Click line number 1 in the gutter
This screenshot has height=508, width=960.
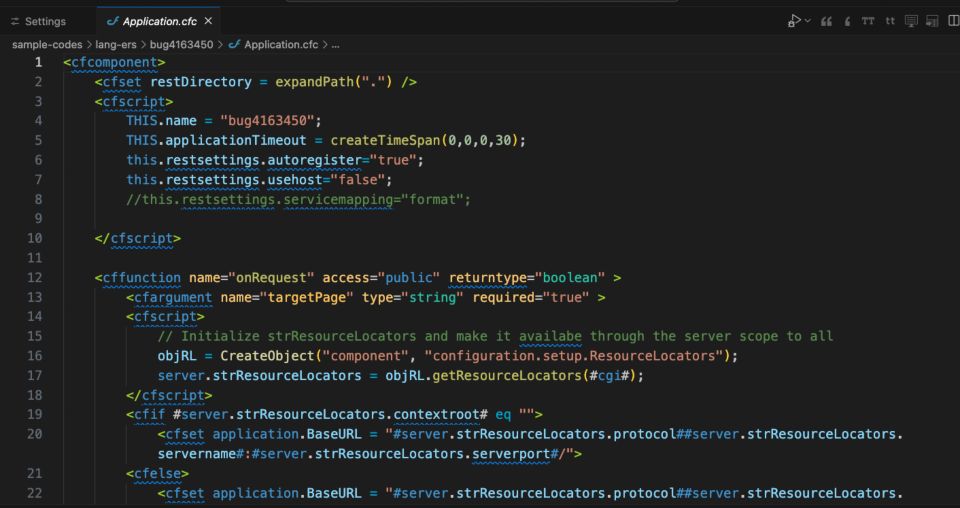pos(39,62)
